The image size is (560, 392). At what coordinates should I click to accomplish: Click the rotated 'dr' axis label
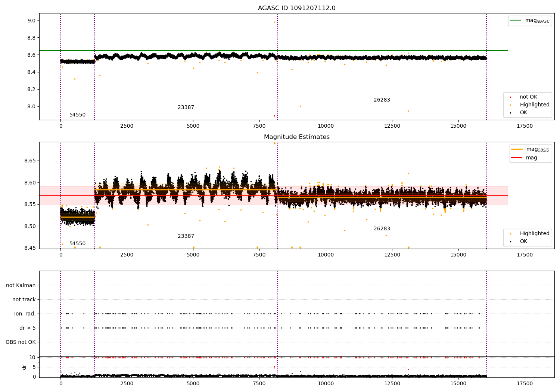[x=24, y=367]
